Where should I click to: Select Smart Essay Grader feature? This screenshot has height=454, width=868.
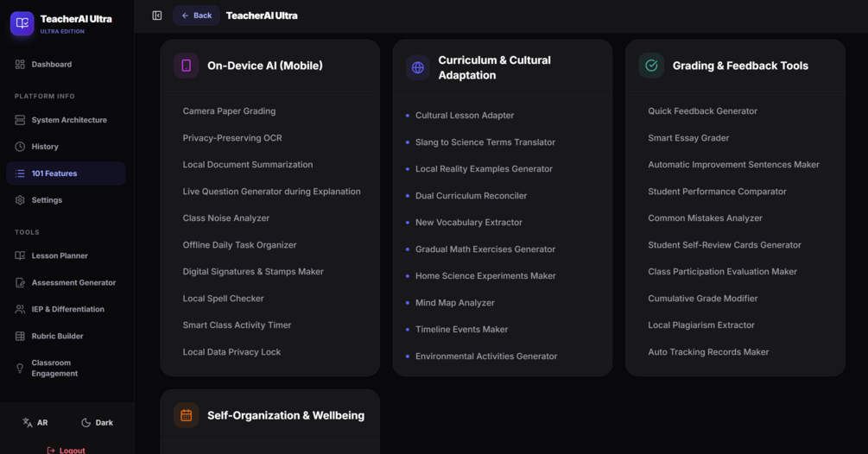coord(688,138)
